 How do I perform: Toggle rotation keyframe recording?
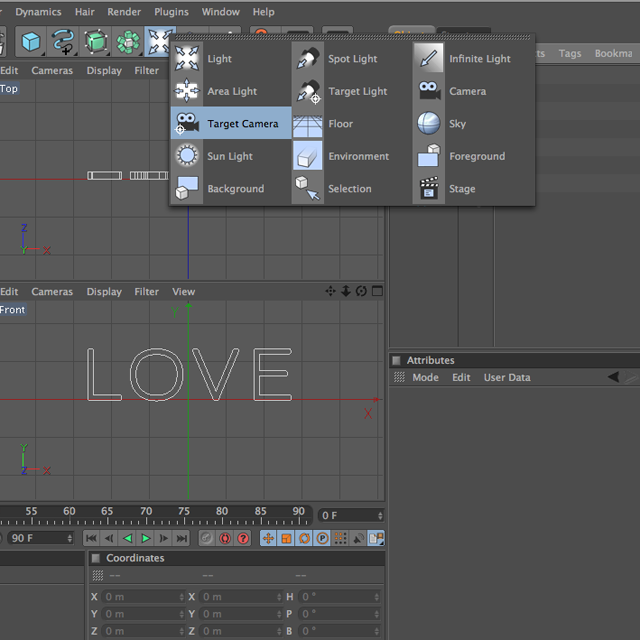[x=304, y=538]
